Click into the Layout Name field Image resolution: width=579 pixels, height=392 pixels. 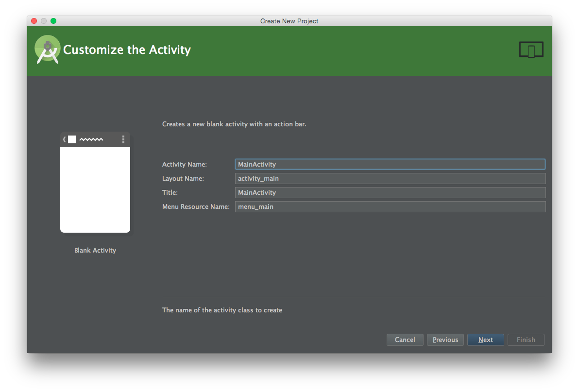390,178
